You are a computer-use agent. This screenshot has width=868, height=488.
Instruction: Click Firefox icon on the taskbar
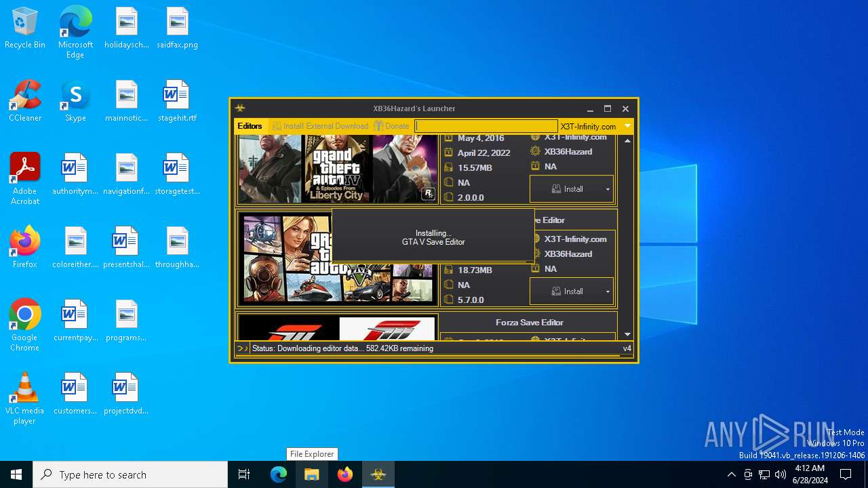pos(345,474)
